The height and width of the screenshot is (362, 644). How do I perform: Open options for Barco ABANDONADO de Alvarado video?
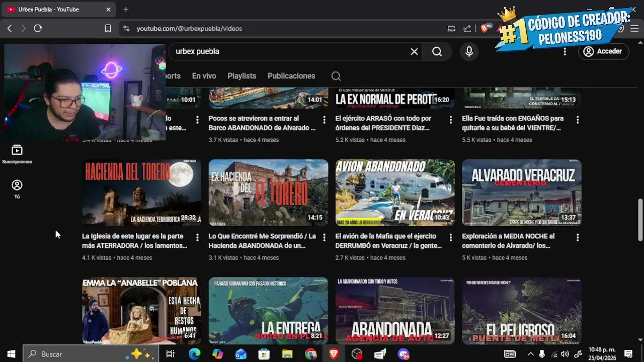tap(324, 120)
